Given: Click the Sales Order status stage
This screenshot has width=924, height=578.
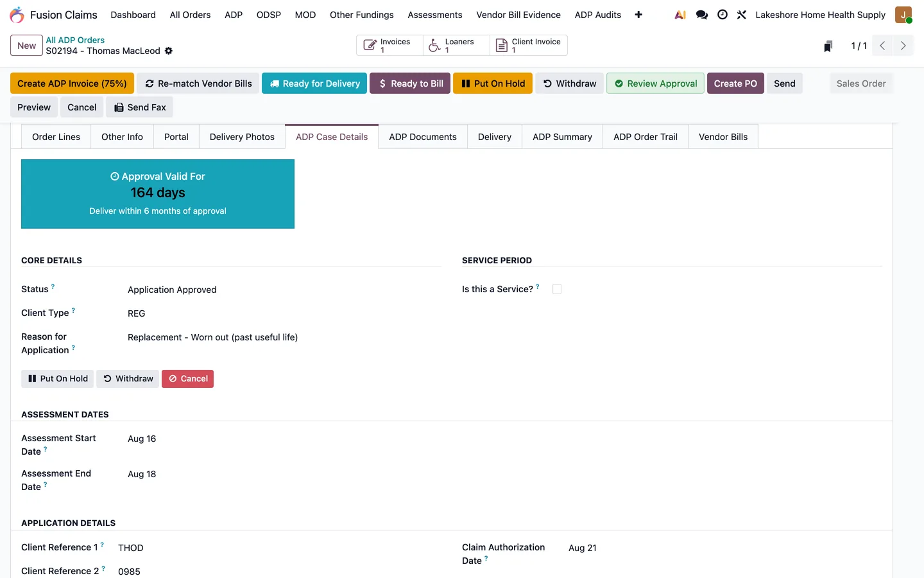Looking at the screenshot, I should click(x=860, y=83).
